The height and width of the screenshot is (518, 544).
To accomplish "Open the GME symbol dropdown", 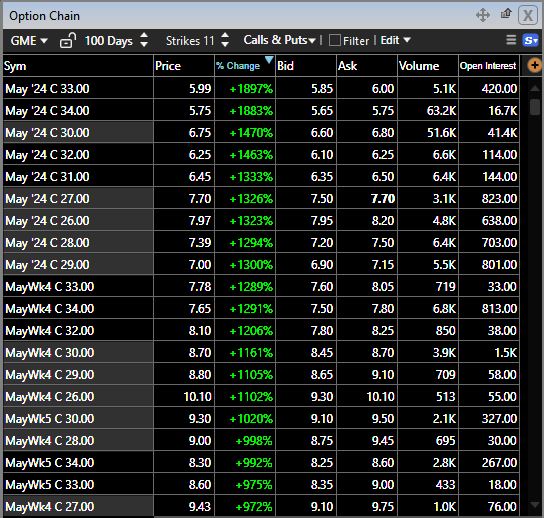I will click(x=29, y=41).
